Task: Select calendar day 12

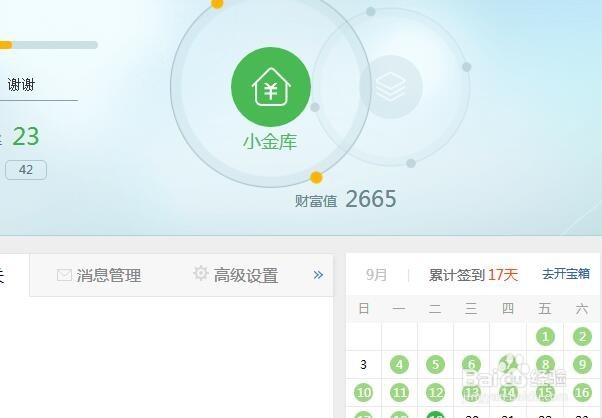Action: click(435, 393)
